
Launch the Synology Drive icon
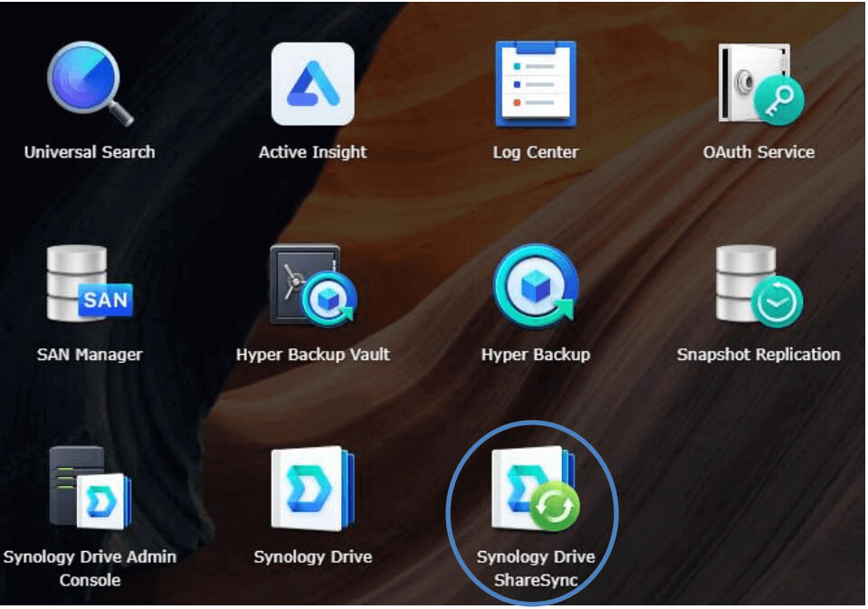(313, 489)
